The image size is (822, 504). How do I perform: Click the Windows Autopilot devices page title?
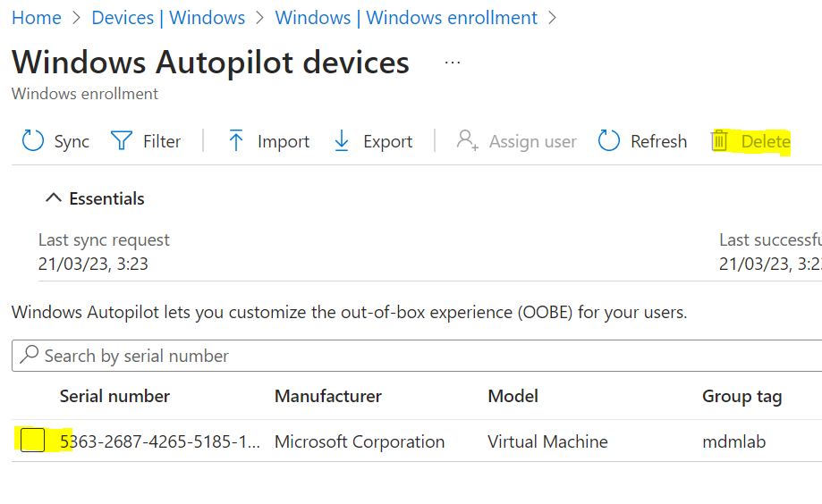coord(210,63)
